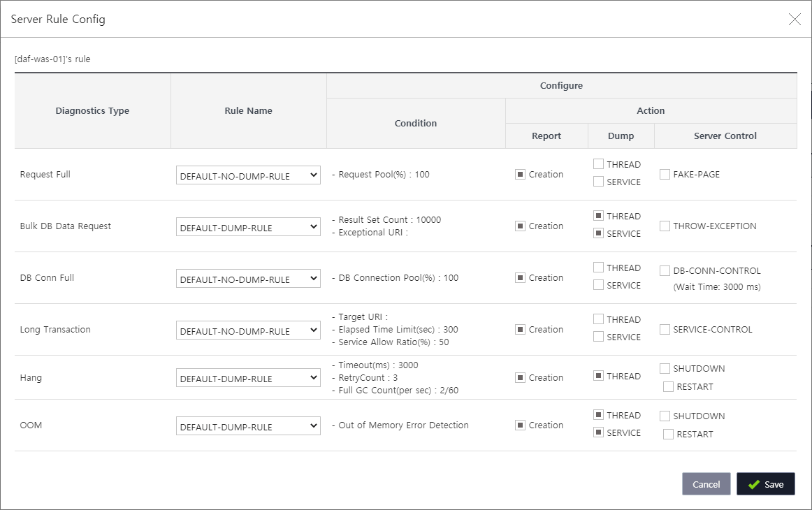Enable DB-CONN-CONTROL for DB Conn Full
The image size is (812, 510).
tap(665, 270)
